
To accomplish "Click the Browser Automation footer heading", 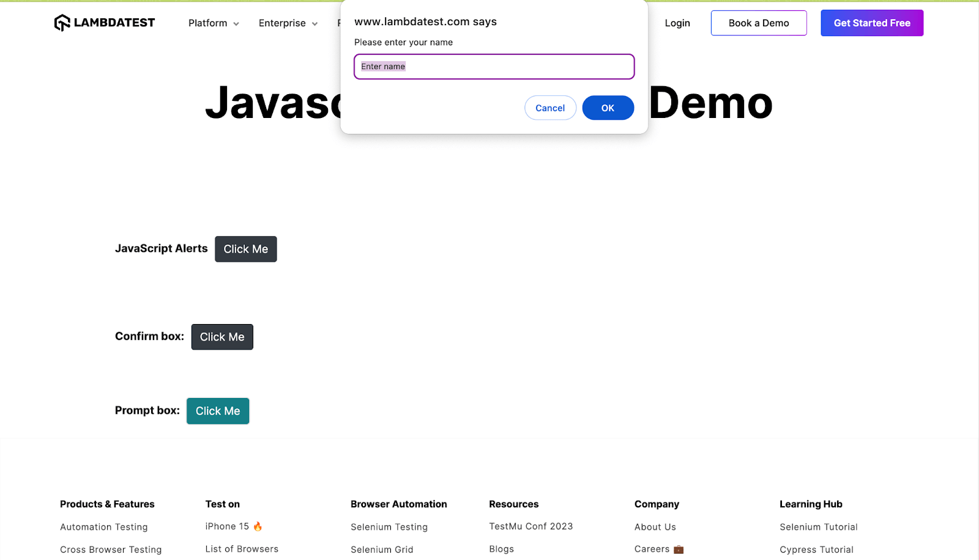I will click(399, 504).
